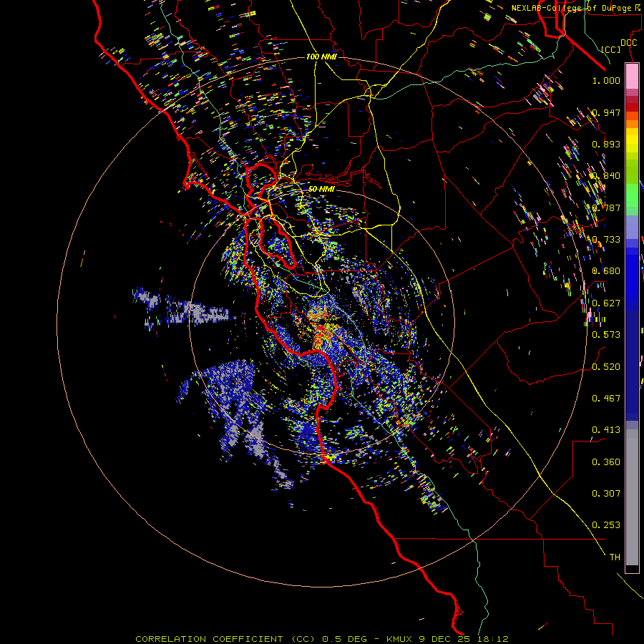Select the 0.840 legend value
This screenshot has height=644, width=644.
click(606, 176)
